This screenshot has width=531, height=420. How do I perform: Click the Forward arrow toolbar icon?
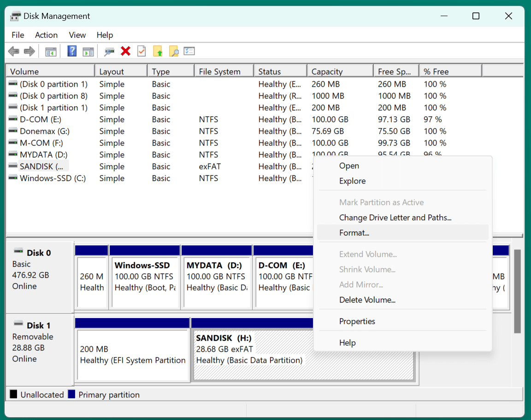(29, 51)
